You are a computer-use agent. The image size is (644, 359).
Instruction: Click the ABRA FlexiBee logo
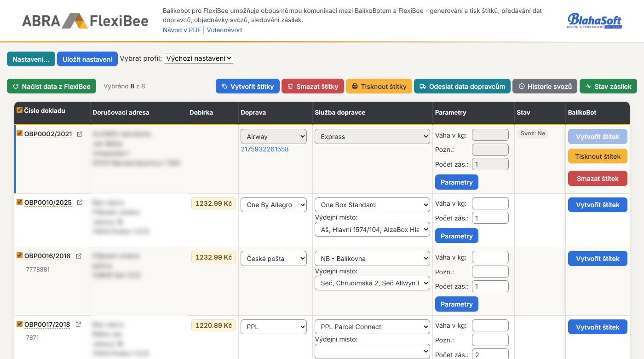[x=85, y=21]
